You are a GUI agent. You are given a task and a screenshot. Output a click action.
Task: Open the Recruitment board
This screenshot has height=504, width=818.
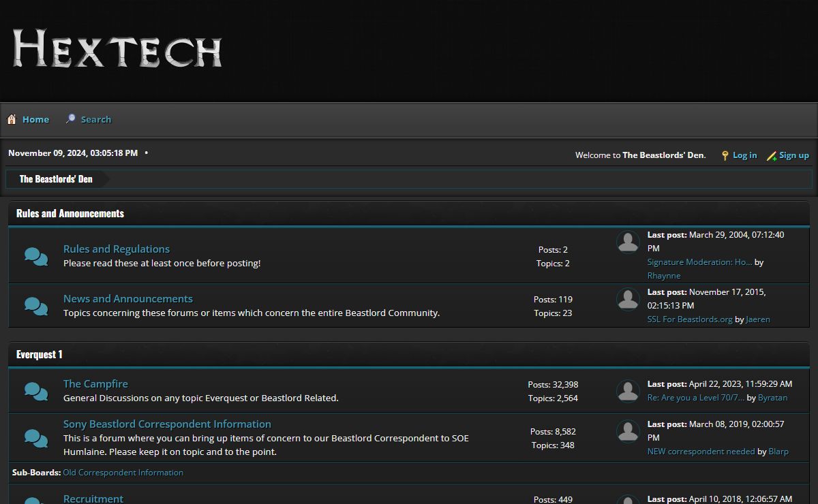[93, 499]
